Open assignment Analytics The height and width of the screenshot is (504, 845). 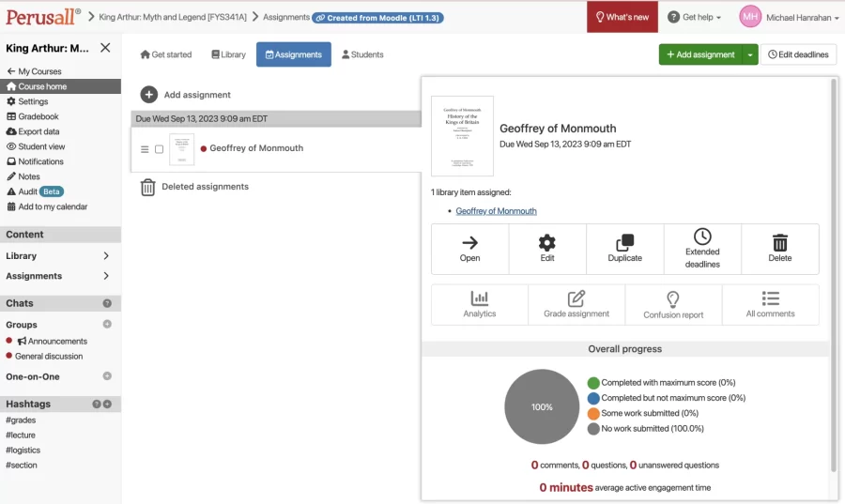click(480, 305)
